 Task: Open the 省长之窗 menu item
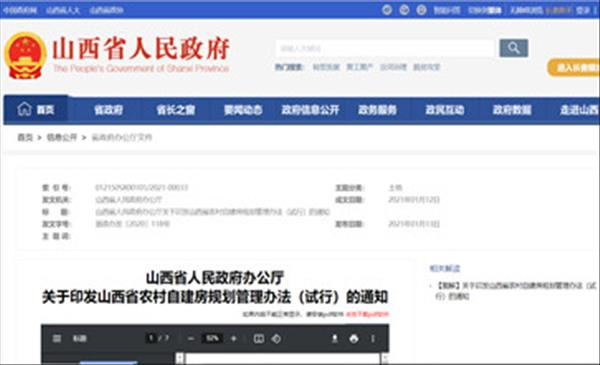176,110
